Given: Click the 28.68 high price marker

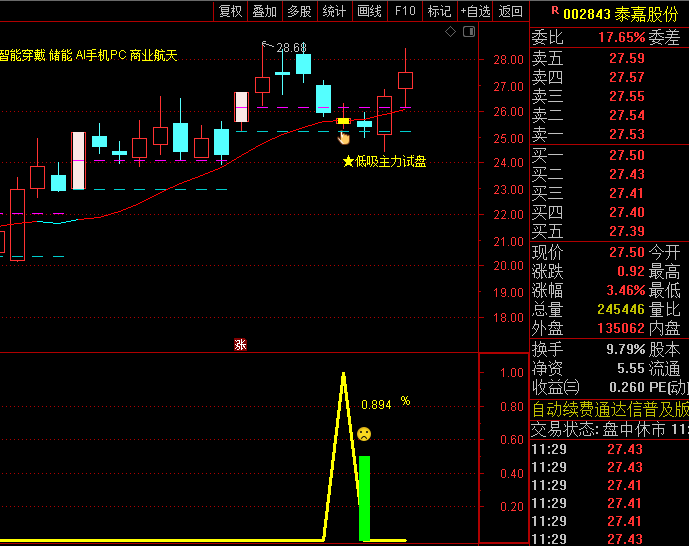Looking at the screenshot, I should [x=291, y=47].
